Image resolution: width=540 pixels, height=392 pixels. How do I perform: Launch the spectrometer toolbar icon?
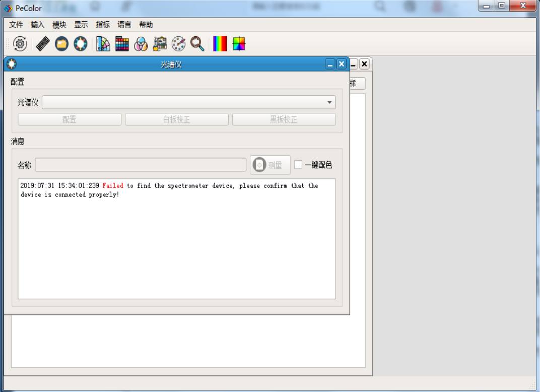tap(81, 44)
